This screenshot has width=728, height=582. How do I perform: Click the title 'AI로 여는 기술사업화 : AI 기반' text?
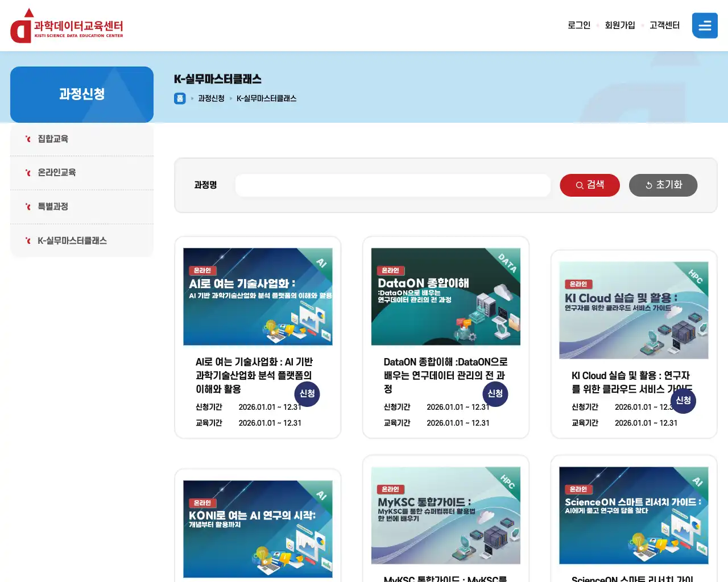[254, 362]
